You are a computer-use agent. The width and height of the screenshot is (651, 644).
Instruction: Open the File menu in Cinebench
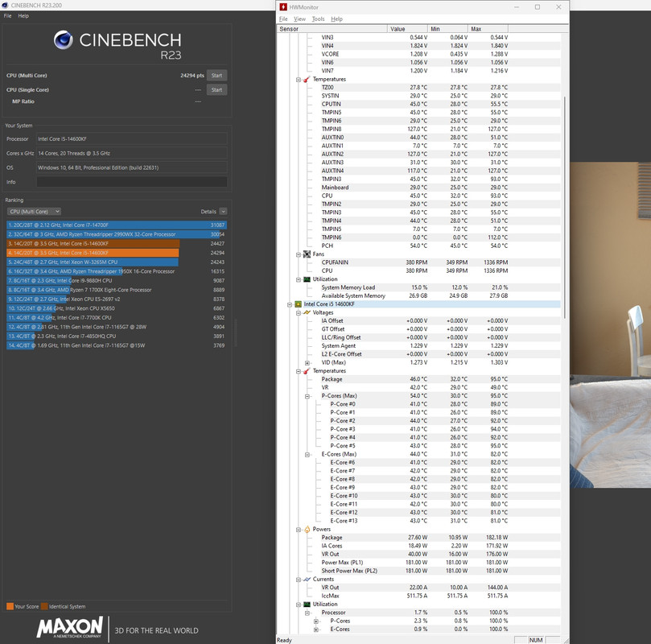click(x=7, y=16)
